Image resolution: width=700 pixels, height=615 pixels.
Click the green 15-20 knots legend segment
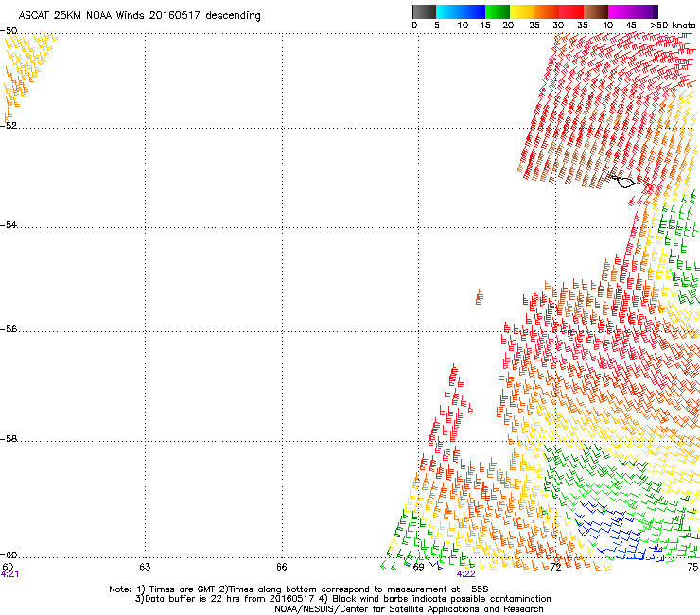(498, 11)
